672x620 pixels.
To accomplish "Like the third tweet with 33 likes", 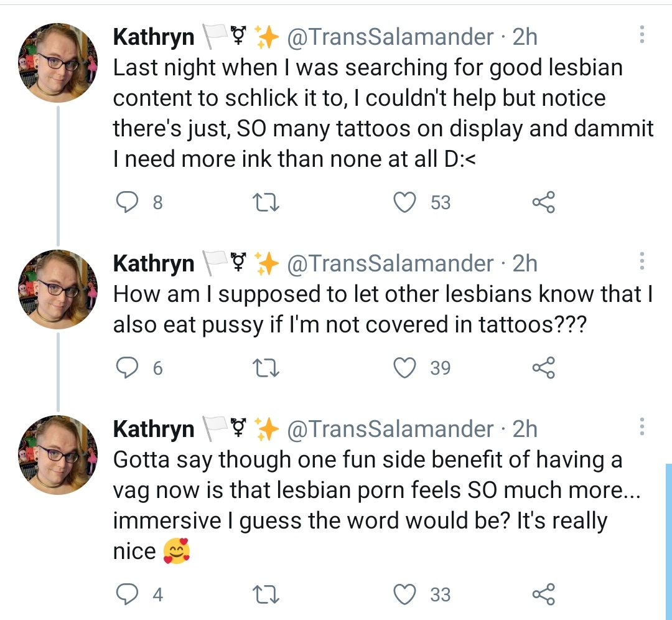I will [x=404, y=594].
